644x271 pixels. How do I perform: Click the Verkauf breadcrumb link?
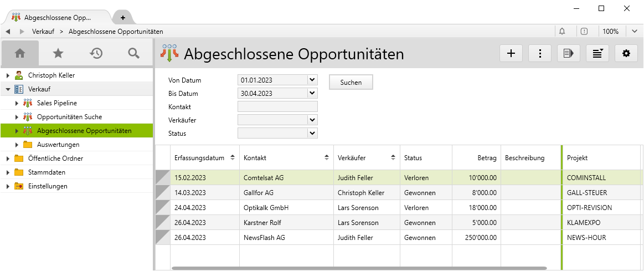(x=43, y=32)
